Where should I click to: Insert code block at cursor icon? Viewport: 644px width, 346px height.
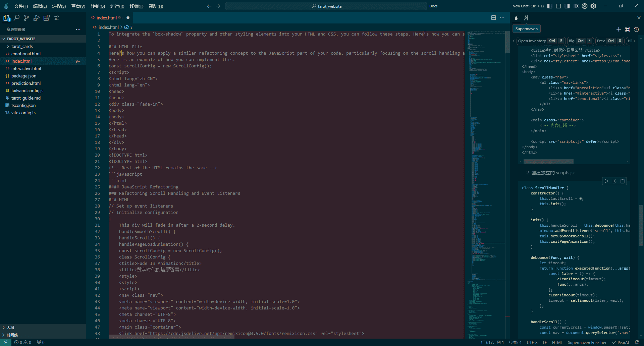pyautogui.click(x=614, y=181)
